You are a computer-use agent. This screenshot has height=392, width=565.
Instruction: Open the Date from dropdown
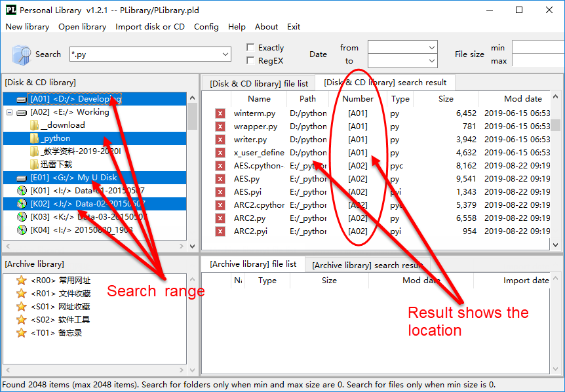coord(431,48)
